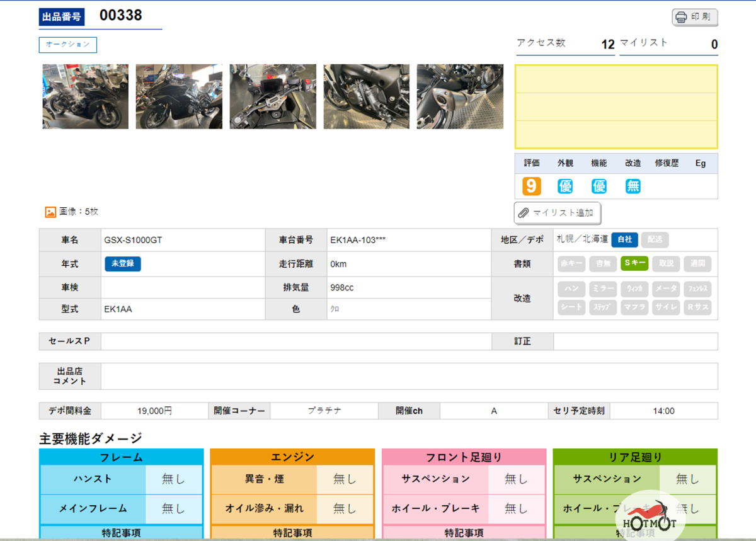Image resolution: width=756 pixels, height=541 pixels.
Task: Click the オークション tag button
Action: coord(67,45)
